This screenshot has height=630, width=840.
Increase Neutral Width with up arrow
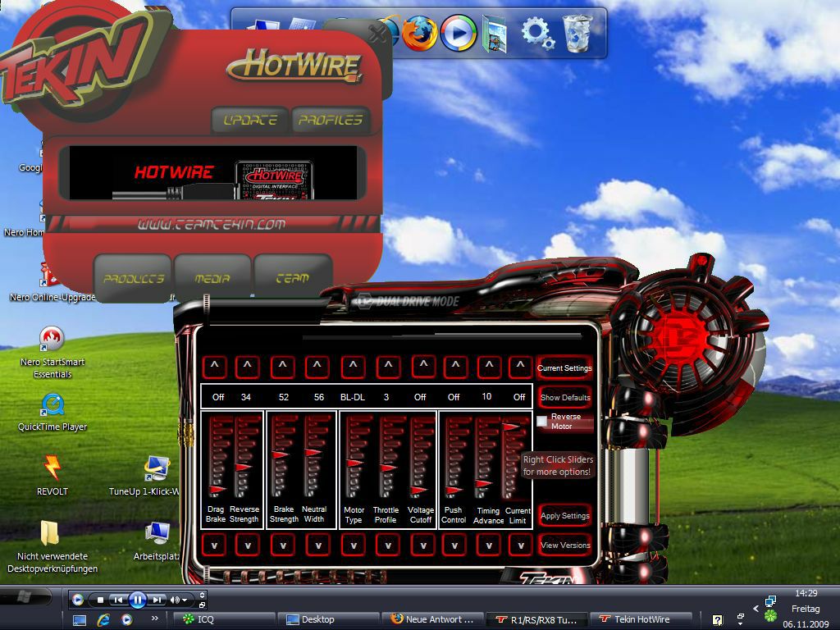(x=317, y=367)
